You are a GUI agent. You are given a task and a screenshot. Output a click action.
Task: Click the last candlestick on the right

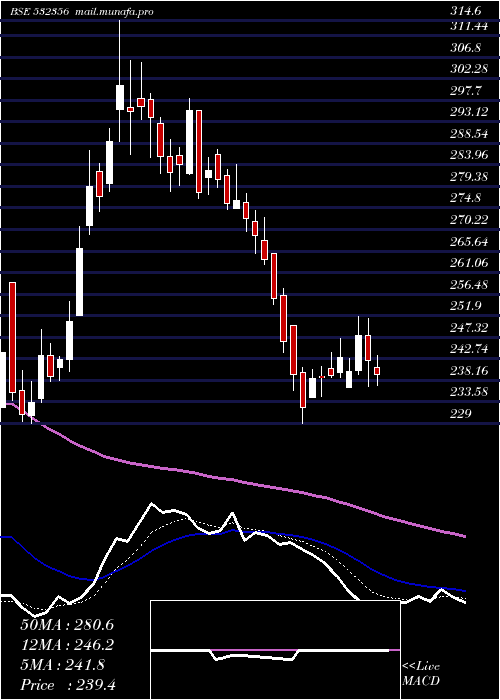(x=377, y=371)
